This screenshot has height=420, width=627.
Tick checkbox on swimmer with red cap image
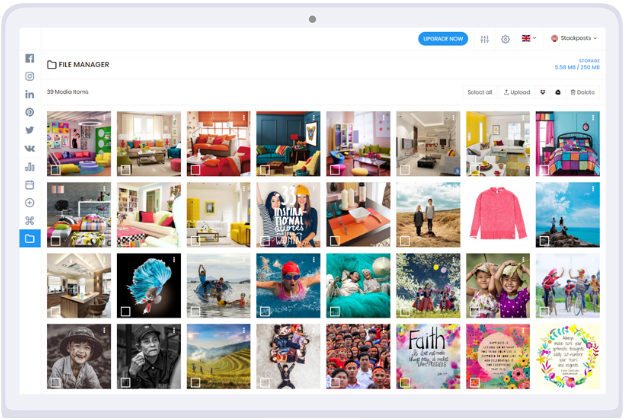(265, 312)
